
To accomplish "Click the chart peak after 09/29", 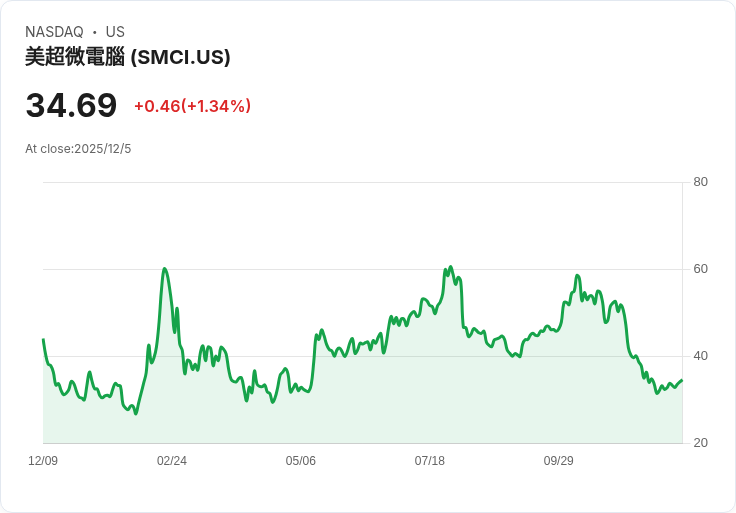I will [x=577, y=276].
